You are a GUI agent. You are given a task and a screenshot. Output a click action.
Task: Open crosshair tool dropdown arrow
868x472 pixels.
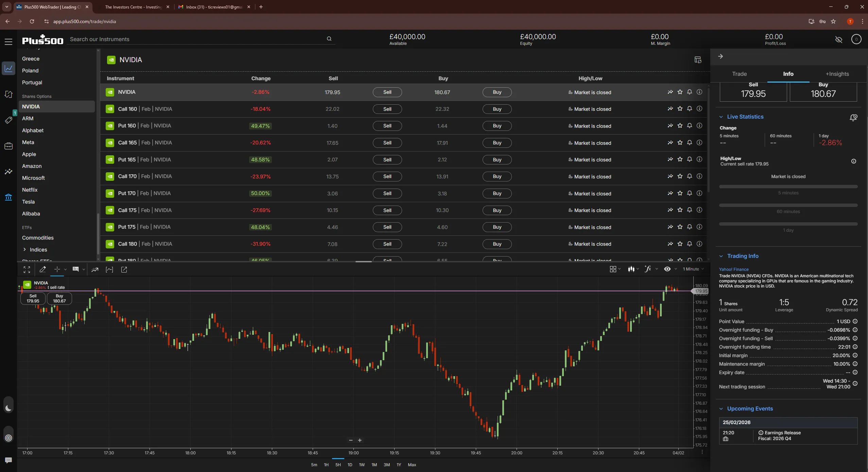click(x=65, y=269)
